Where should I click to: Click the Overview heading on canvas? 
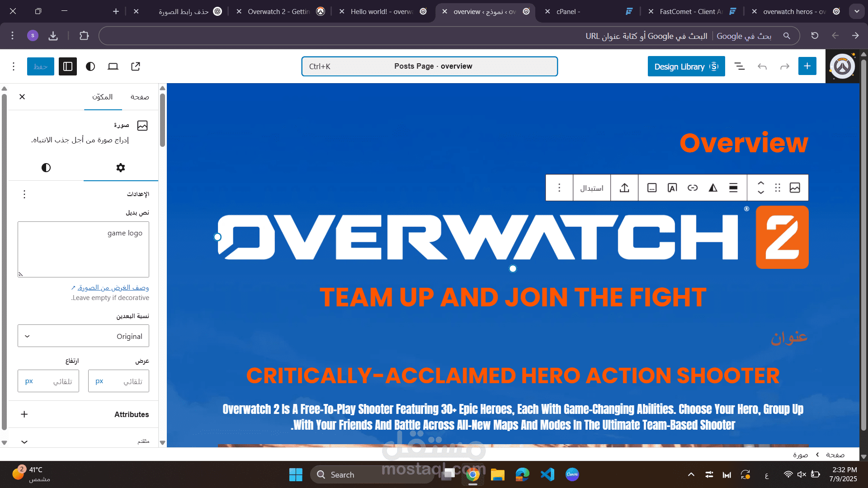pos(744,143)
